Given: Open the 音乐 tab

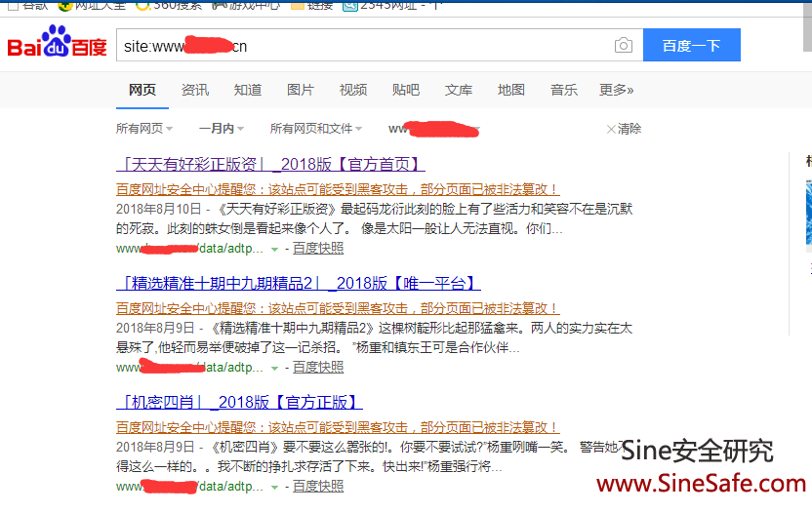Looking at the screenshot, I should [x=563, y=90].
